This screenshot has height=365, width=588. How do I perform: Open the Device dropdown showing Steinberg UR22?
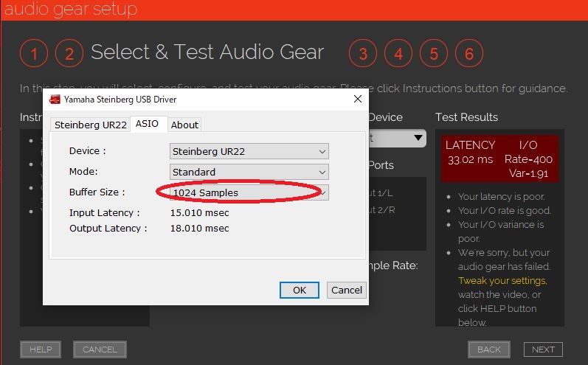[x=249, y=151]
